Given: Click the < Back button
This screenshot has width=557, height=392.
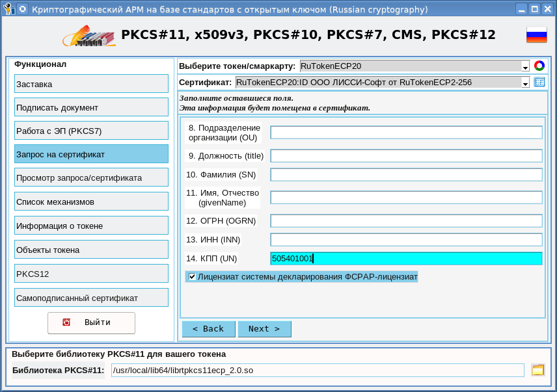Looking at the screenshot, I should pyautogui.click(x=208, y=329).
